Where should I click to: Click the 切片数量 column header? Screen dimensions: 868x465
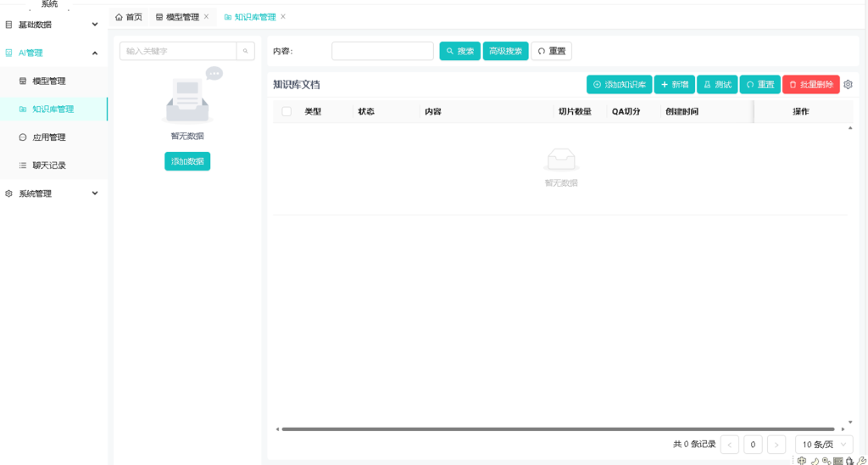(x=576, y=111)
